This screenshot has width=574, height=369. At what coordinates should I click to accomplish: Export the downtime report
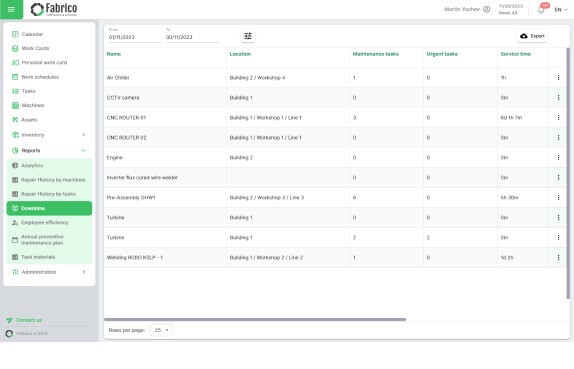point(533,36)
